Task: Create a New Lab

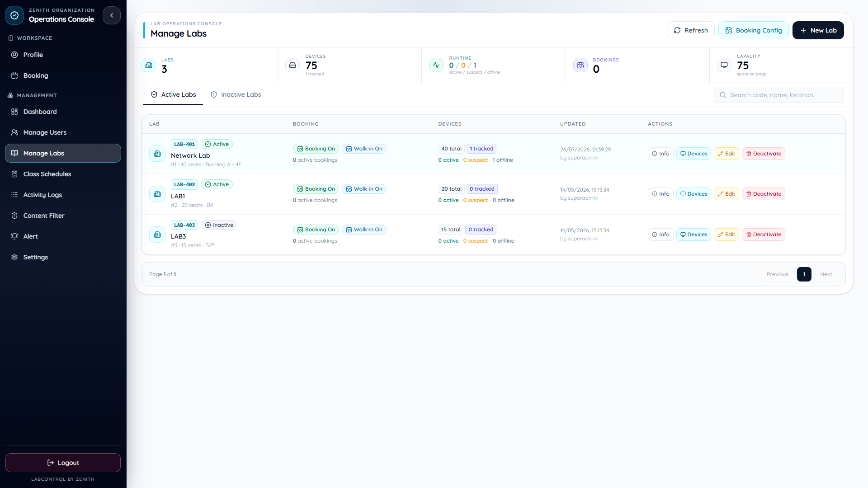Action: coord(818,30)
